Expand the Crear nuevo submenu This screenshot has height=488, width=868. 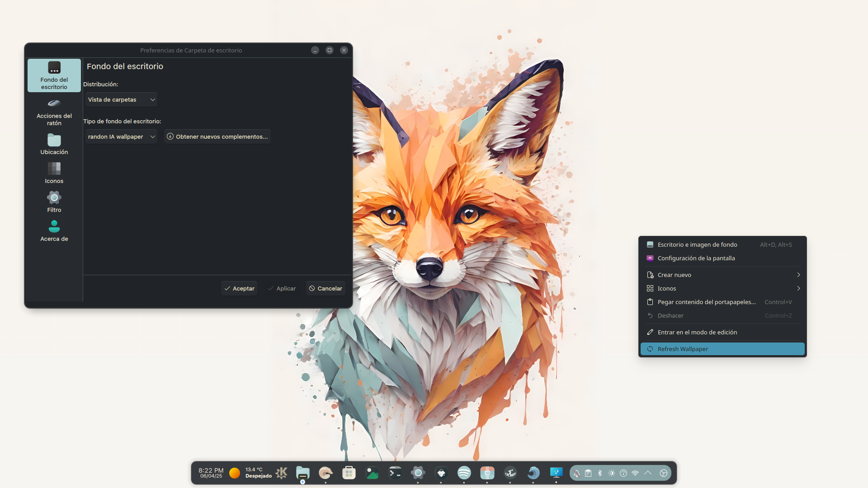coord(722,275)
